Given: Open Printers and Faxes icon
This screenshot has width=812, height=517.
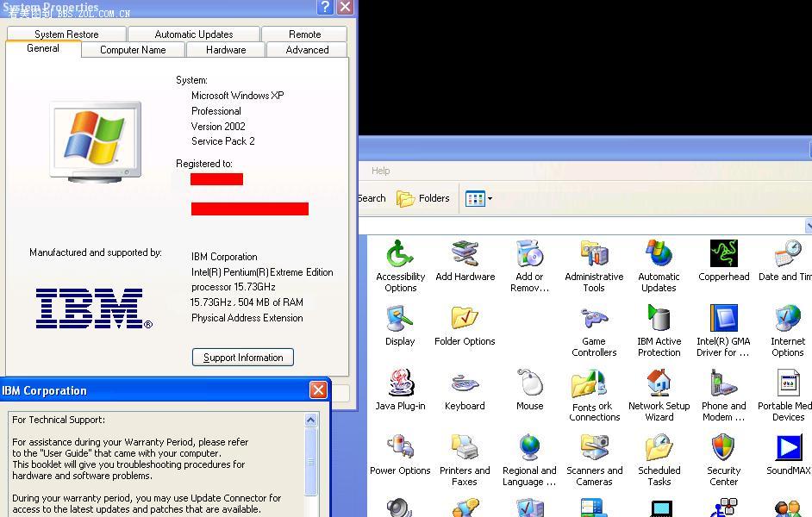Looking at the screenshot, I should (x=465, y=449).
